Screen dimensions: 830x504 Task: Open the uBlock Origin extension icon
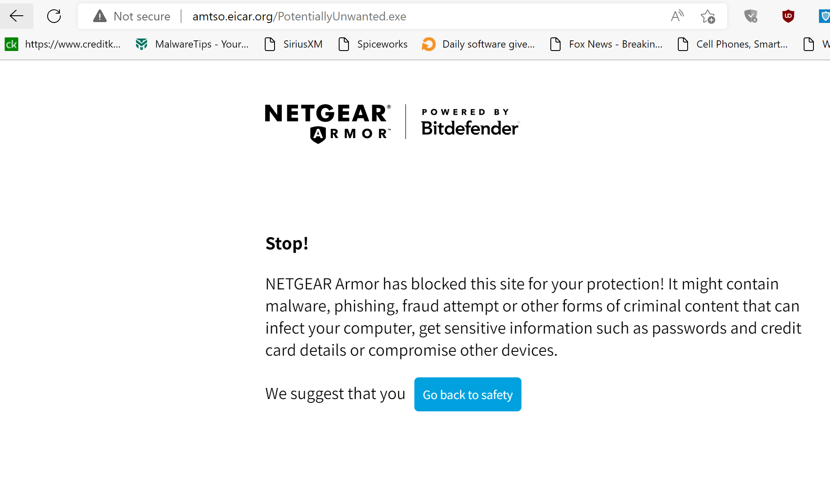click(x=788, y=17)
